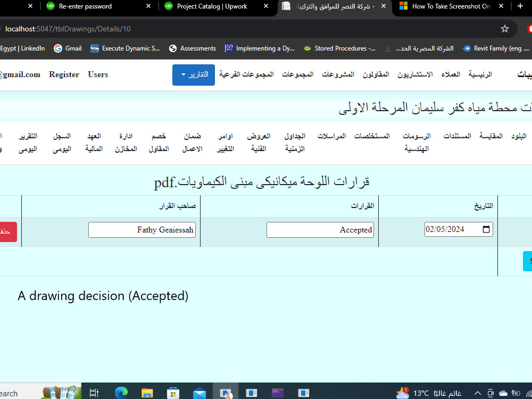
Task: Select the المراسلات project tab
Action: coord(331,136)
